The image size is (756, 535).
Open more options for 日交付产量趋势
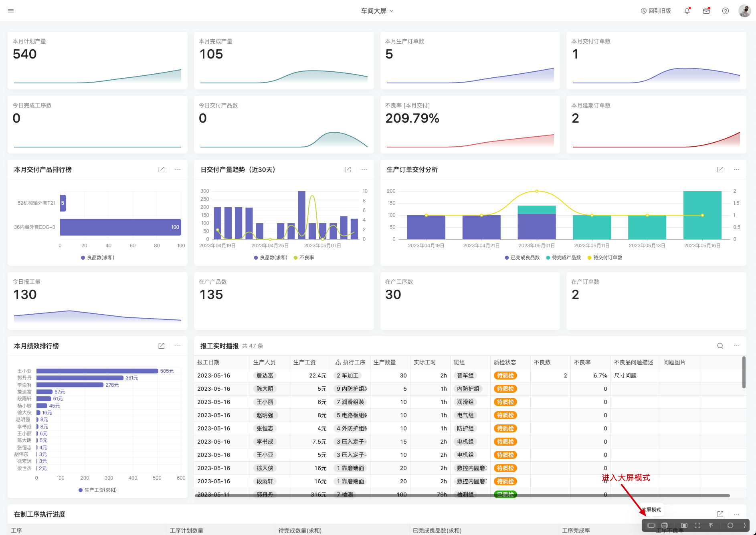(x=364, y=170)
